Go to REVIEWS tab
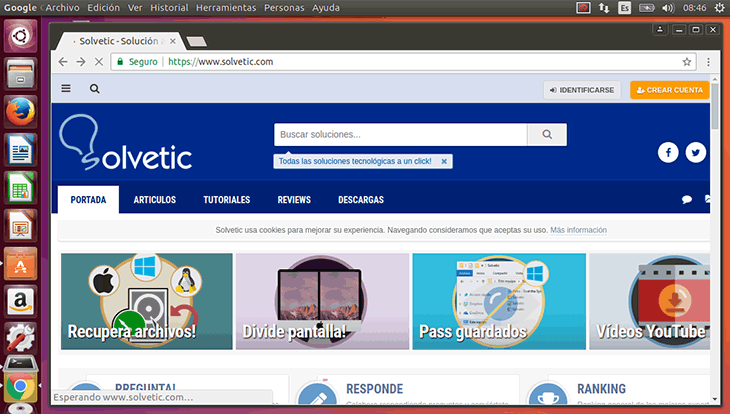The height and width of the screenshot is (414, 730). click(x=294, y=200)
